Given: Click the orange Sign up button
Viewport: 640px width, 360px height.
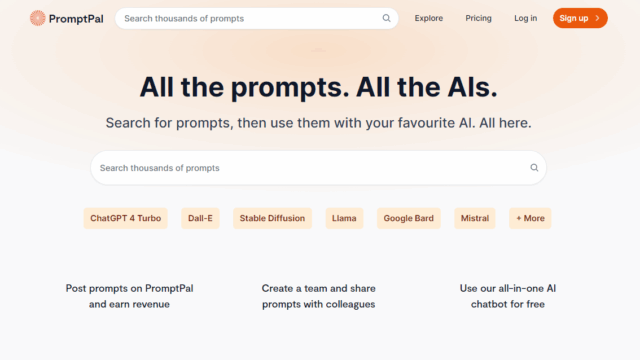Looking at the screenshot, I should (x=580, y=18).
